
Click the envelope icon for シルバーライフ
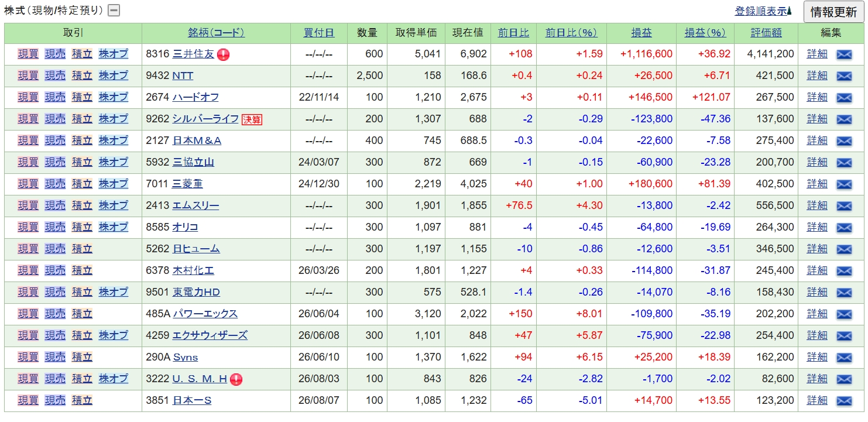click(843, 119)
